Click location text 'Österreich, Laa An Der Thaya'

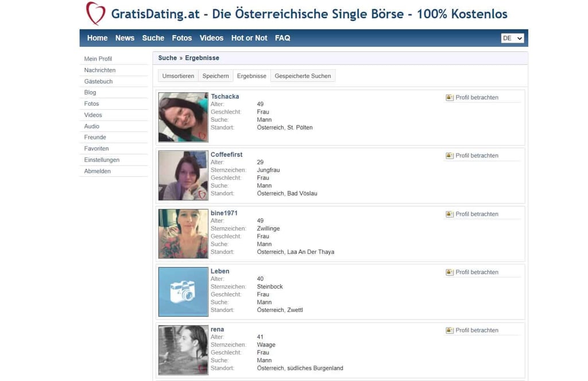[296, 252]
